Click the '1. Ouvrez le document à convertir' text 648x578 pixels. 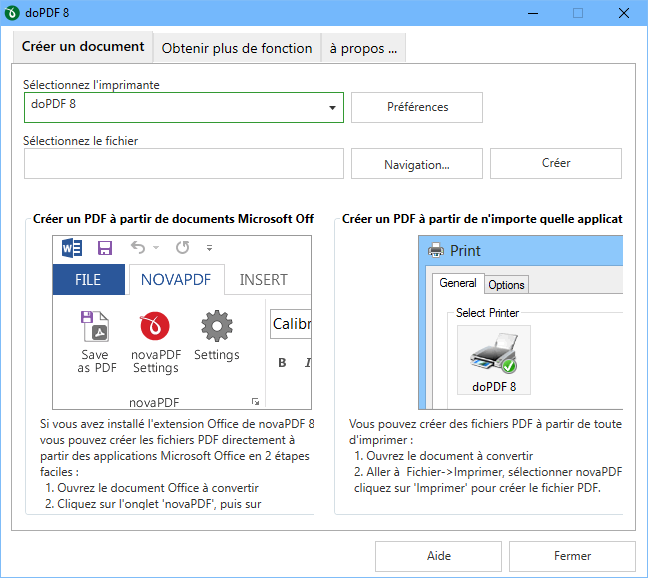[x=443, y=456]
